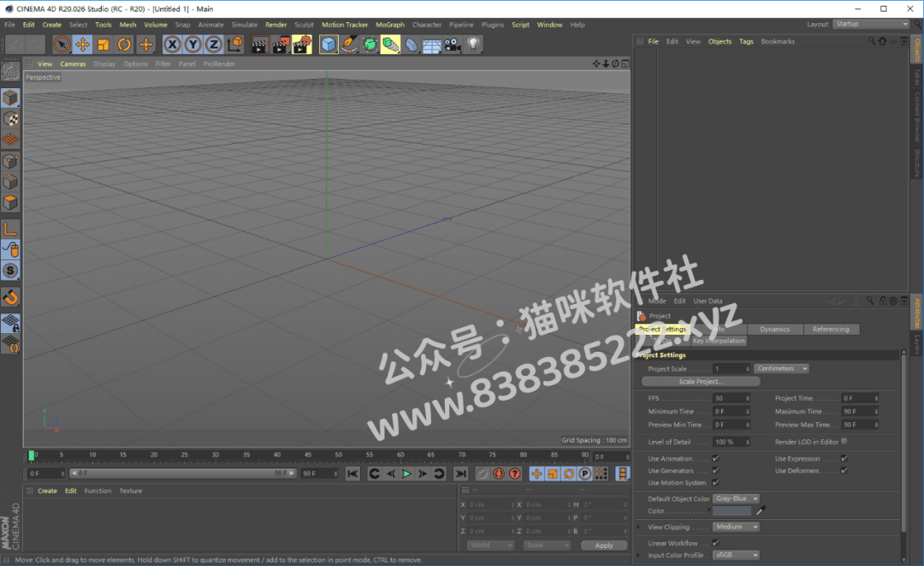Screen dimensions: 924x566
Task: Open Input Color Profile sRGB dropdown
Action: [x=736, y=555]
